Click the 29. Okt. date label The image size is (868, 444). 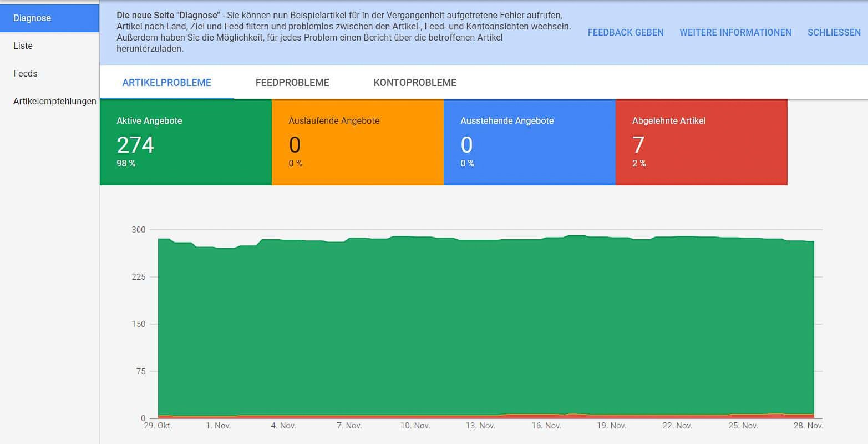158,426
